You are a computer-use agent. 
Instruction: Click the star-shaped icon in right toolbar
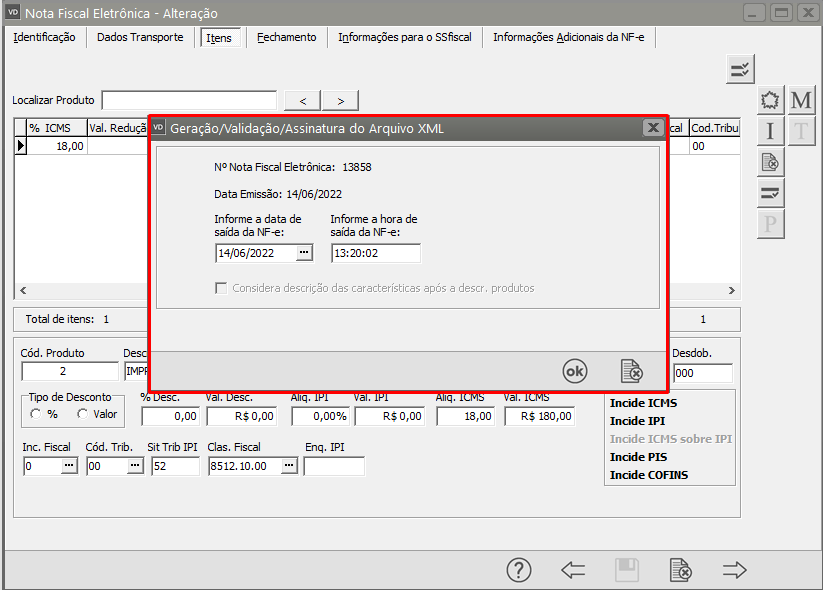[770, 100]
